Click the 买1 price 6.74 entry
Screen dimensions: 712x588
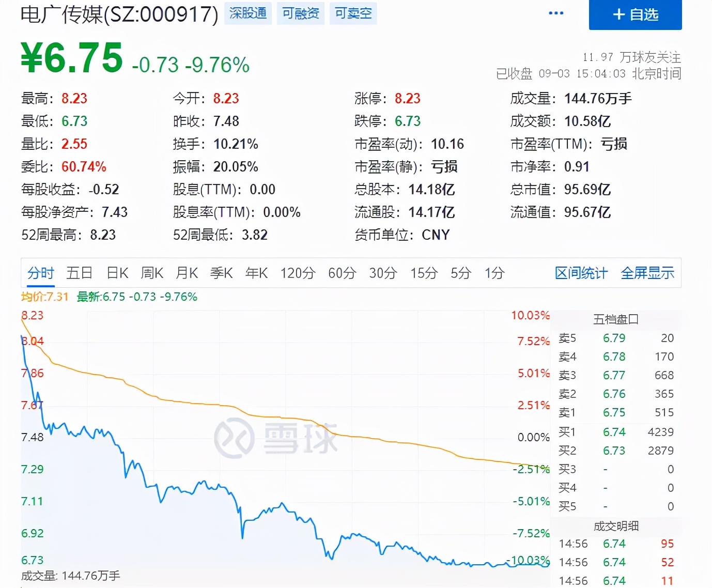(x=614, y=431)
